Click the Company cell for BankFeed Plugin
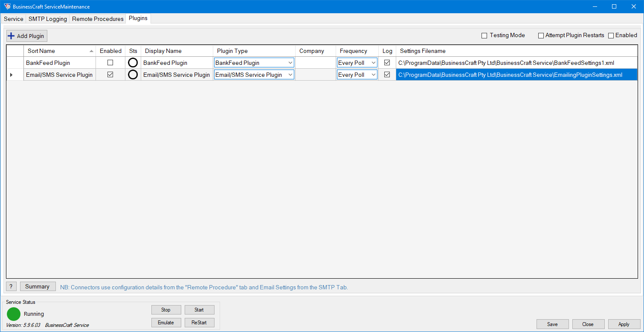Image resolution: width=644 pixels, height=332 pixels. point(316,63)
